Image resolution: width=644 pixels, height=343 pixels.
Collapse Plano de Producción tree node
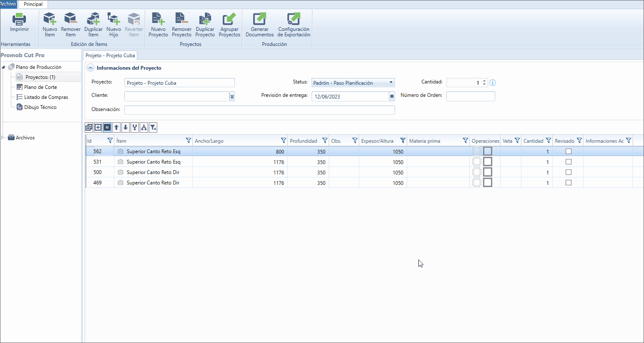pos(3,67)
